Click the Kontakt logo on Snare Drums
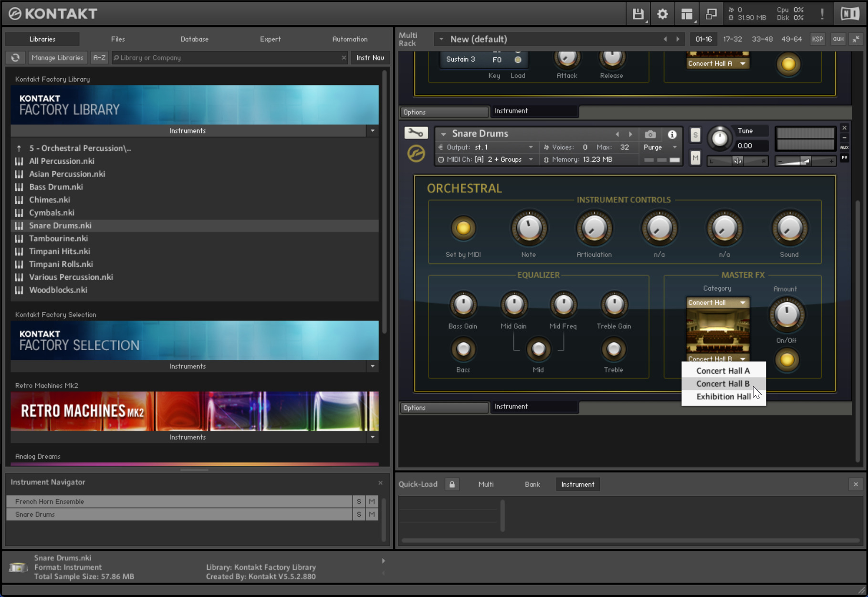868x597 pixels. click(416, 154)
